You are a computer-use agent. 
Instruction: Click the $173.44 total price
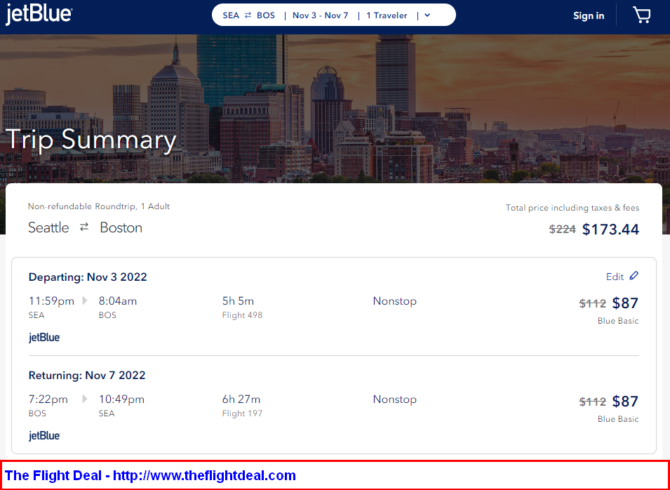(x=611, y=229)
